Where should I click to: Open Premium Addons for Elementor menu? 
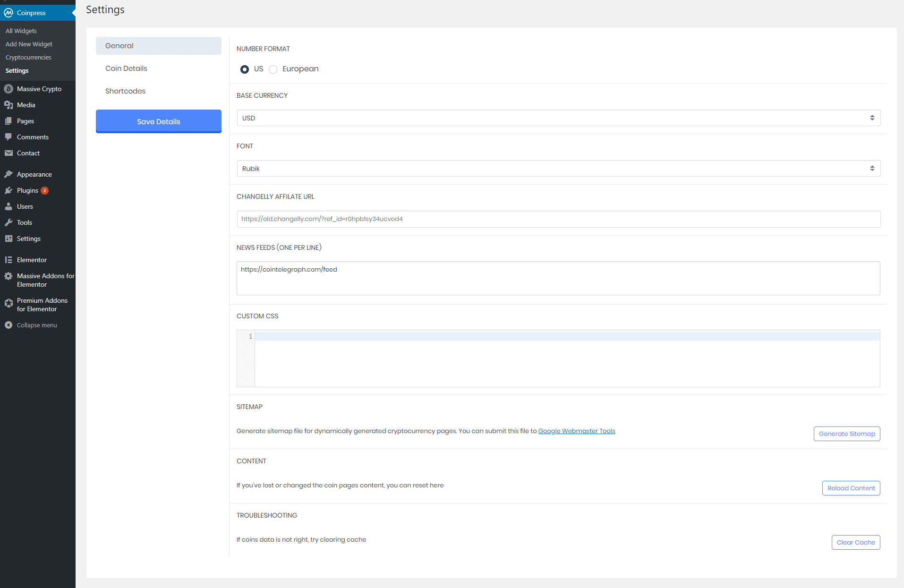(x=38, y=305)
